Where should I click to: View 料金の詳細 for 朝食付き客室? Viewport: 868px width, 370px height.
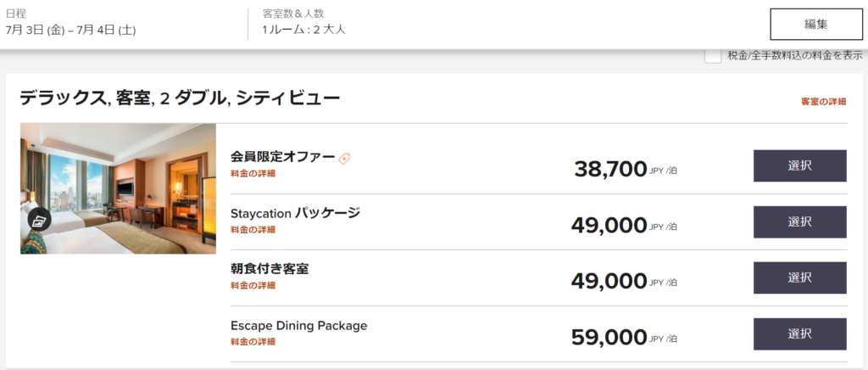253,285
